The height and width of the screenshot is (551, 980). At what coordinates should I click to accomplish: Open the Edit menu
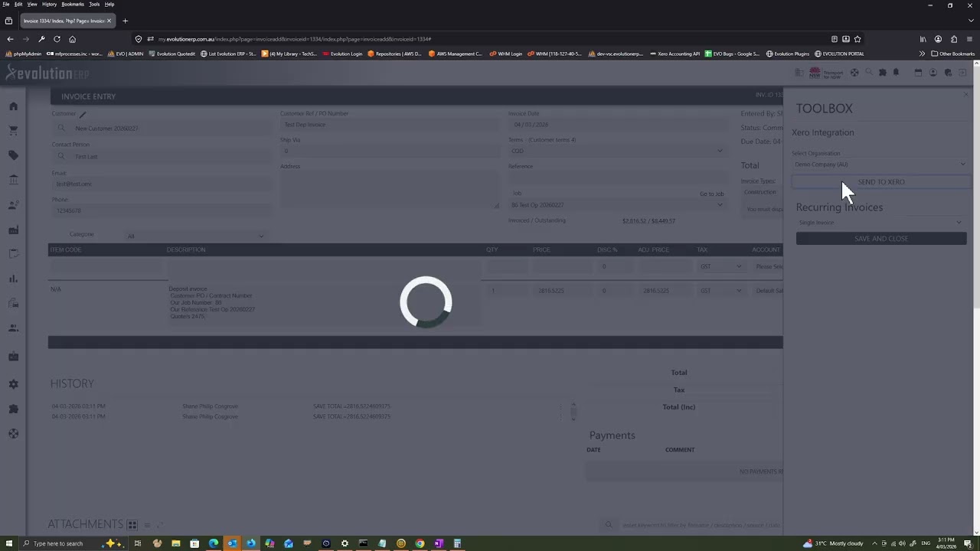pos(18,5)
